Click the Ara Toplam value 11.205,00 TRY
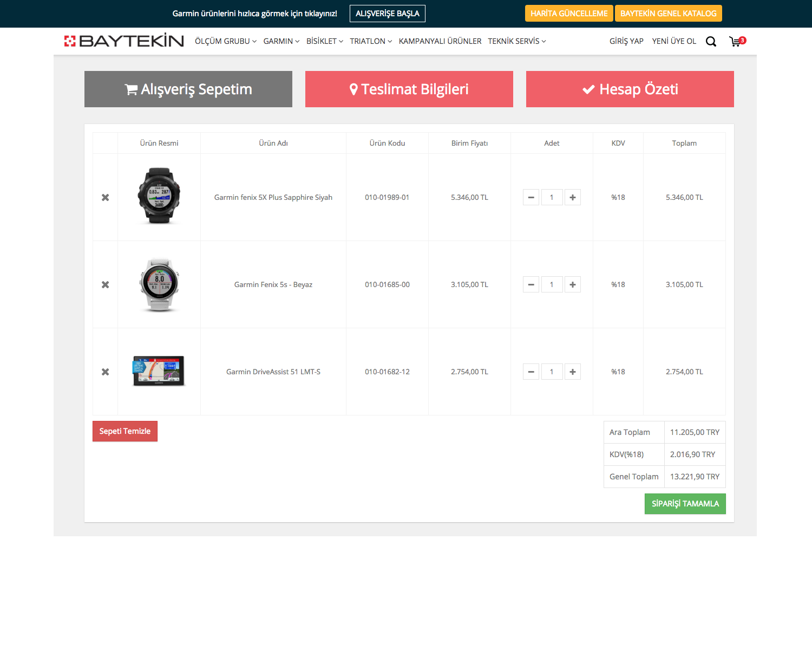This screenshot has height=650, width=812. (x=695, y=432)
